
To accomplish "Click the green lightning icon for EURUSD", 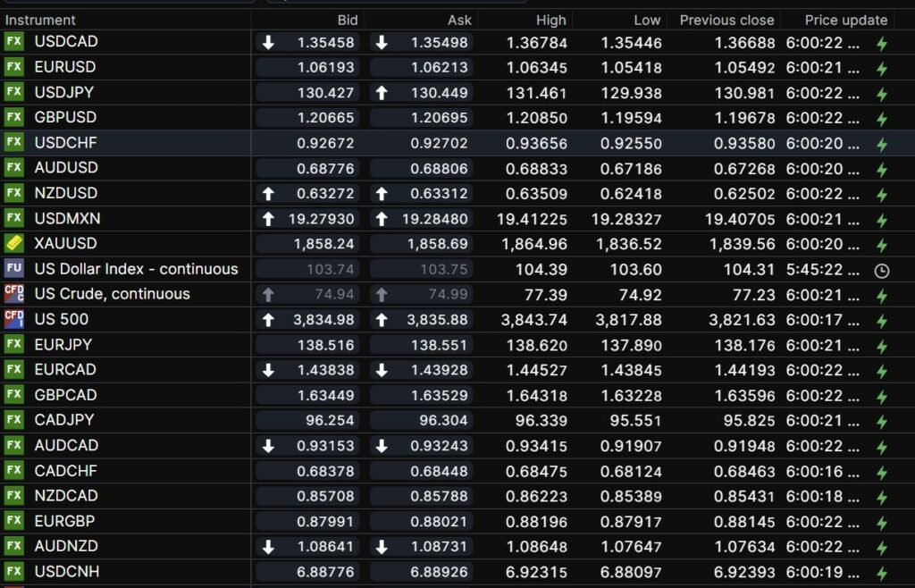I will (881, 68).
